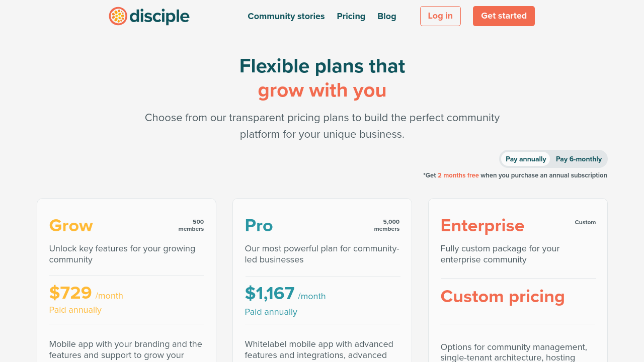Click the 2 months free text
This screenshot has height=362, width=644.
click(458, 175)
